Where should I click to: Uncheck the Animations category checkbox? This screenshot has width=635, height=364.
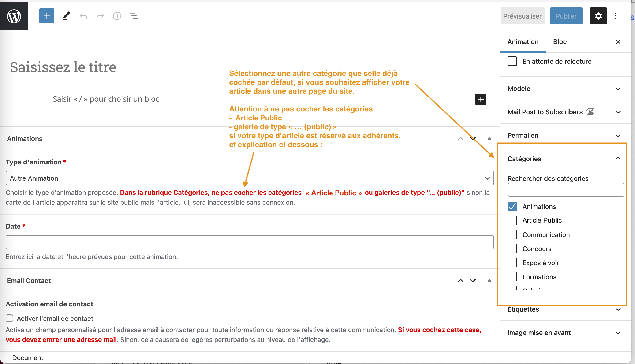click(512, 207)
